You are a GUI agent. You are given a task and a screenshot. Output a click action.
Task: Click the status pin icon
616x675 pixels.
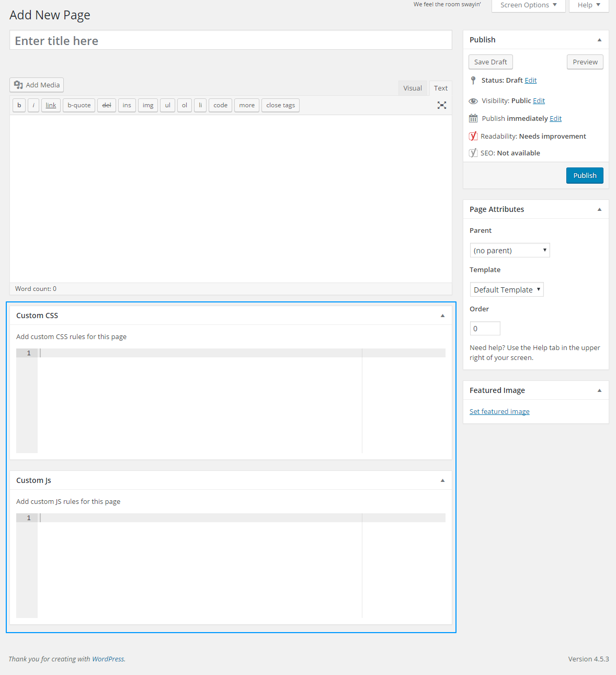pyautogui.click(x=473, y=80)
